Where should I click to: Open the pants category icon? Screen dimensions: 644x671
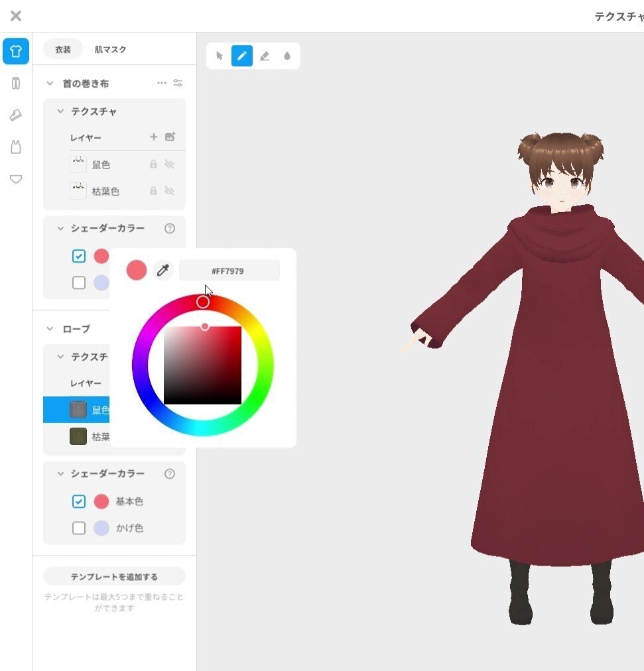(x=16, y=83)
